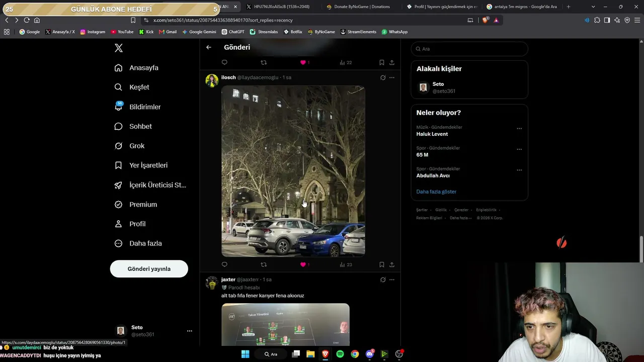The image size is (644, 362).
Task: Switch to the HPiJ7NUXoAISxJB image tab
Action: [281, 7]
